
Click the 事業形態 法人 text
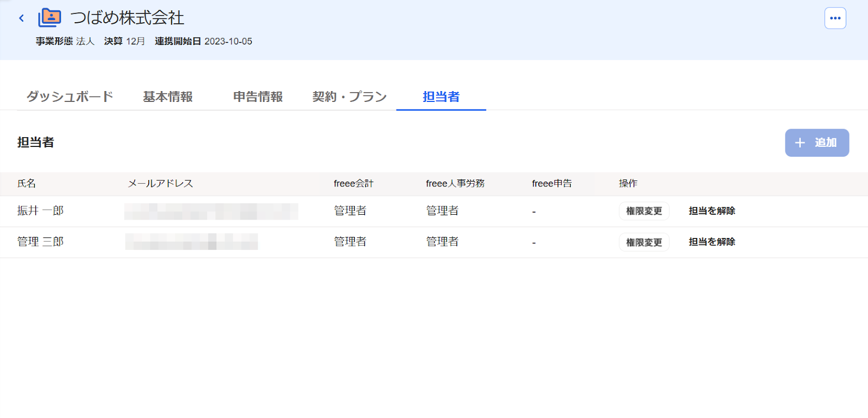click(65, 41)
